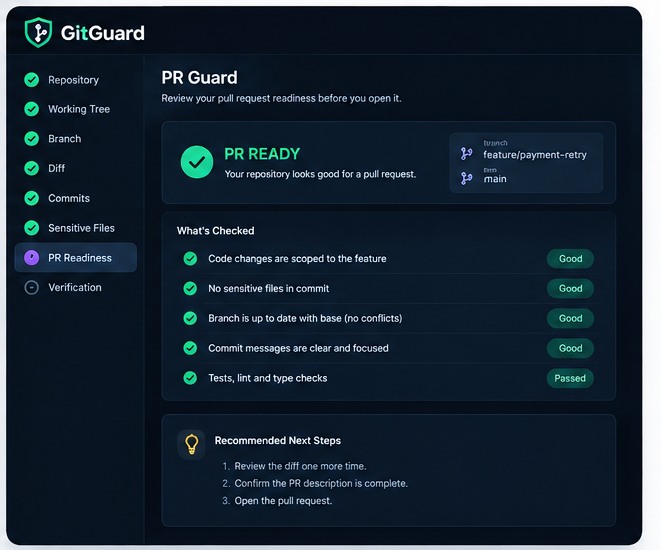Click the feature/payment-retry branch name
Viewport: 661px width, 550px height.
point(535,155)
